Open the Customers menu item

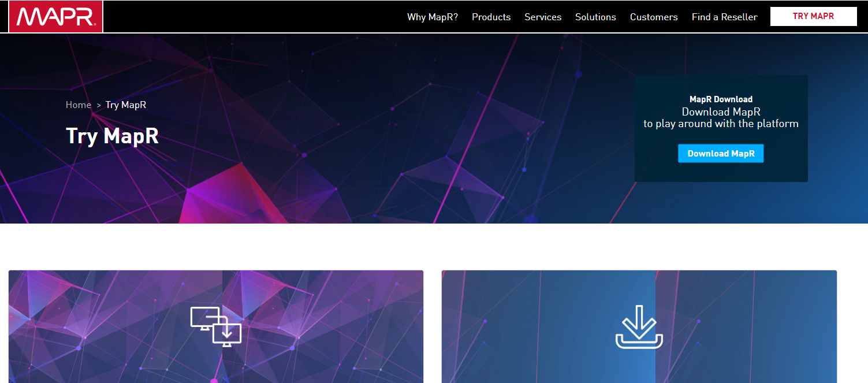click(654, 17)
